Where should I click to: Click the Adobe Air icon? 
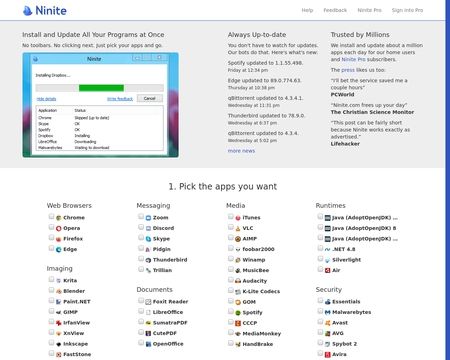(328, 270)
